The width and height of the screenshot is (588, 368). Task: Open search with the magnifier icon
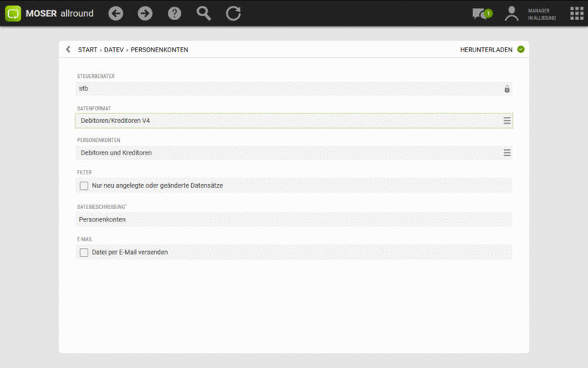point(204,13)
